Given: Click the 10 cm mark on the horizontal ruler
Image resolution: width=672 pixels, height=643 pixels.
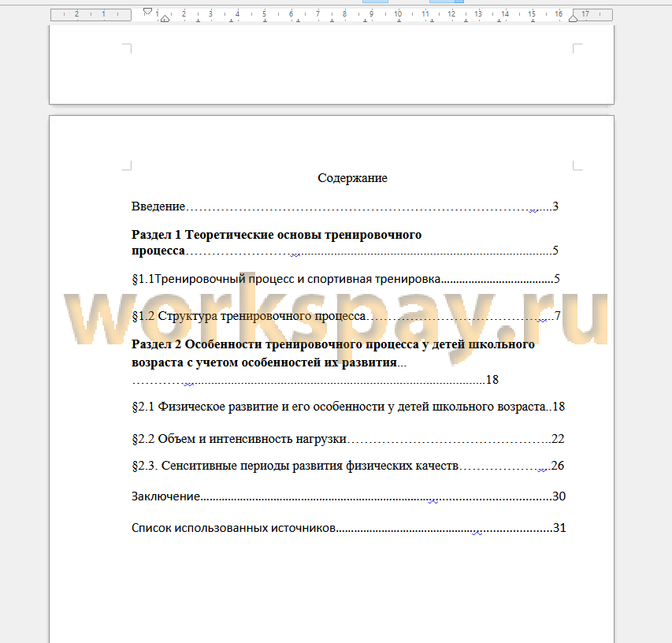Looking at the screenshot, I should [x=398, y=14].
